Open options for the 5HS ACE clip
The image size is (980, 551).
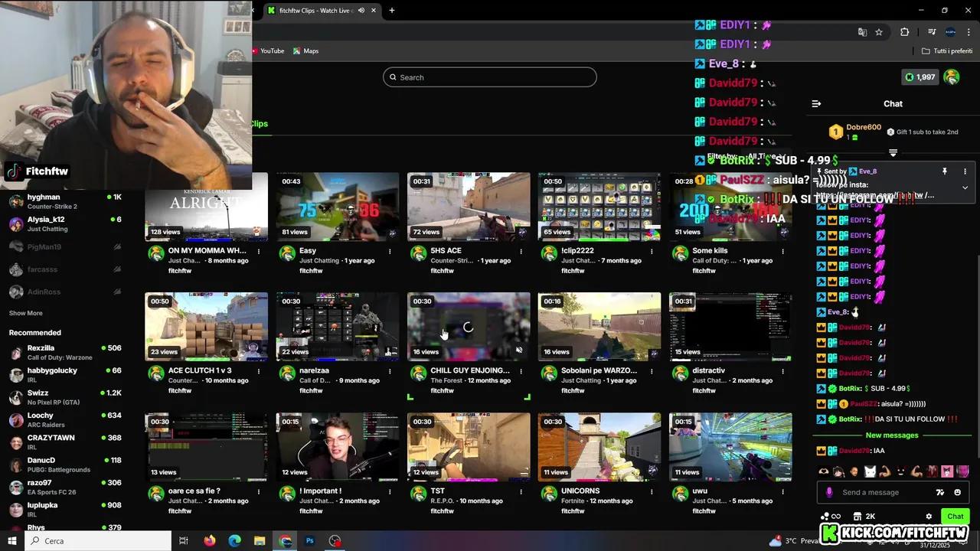pyautogui.click(x=521, y=251)
